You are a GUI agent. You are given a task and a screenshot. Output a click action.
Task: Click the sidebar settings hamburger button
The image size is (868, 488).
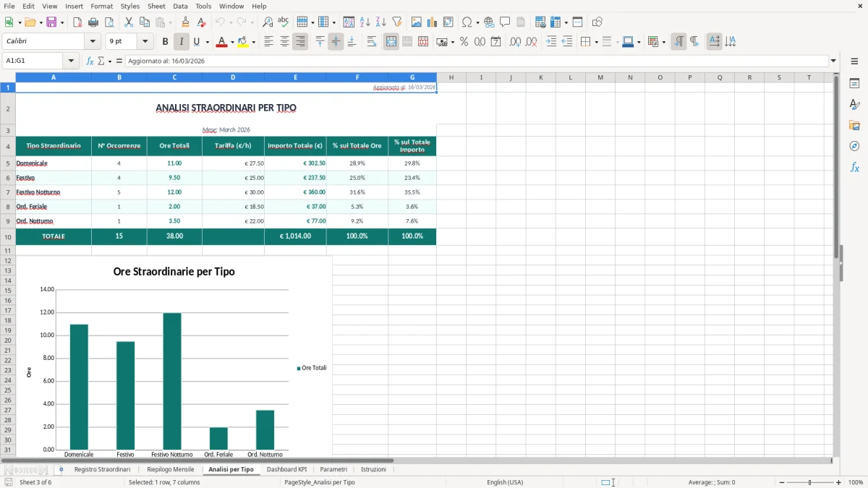pos(854,61)
